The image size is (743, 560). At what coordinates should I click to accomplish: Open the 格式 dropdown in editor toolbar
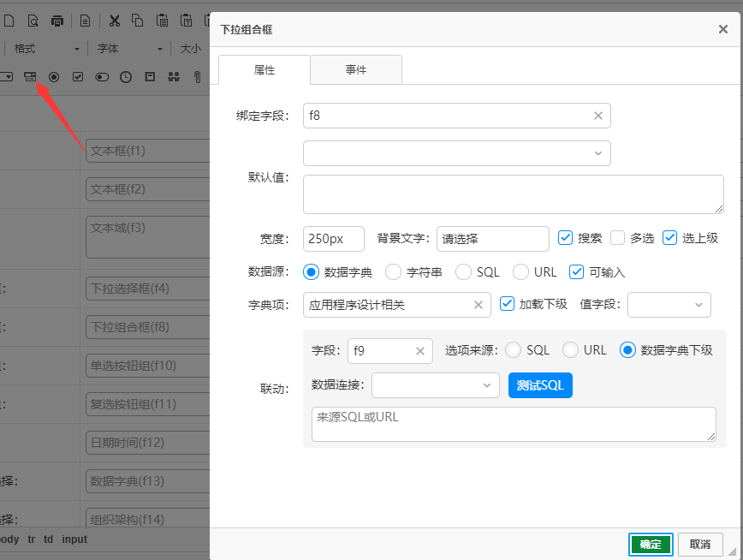click(x=46, y=48)
